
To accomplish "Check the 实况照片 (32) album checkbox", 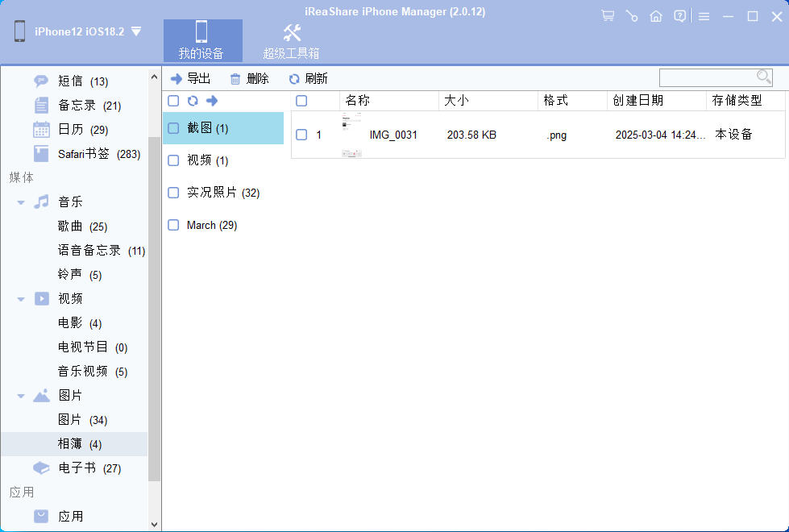I will (173, 193).
